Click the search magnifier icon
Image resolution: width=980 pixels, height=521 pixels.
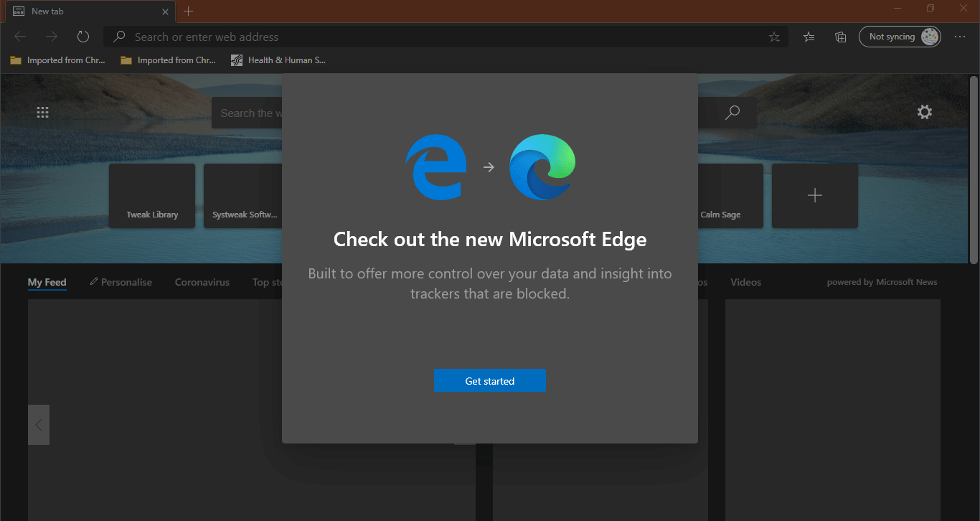tap(732, 112)
